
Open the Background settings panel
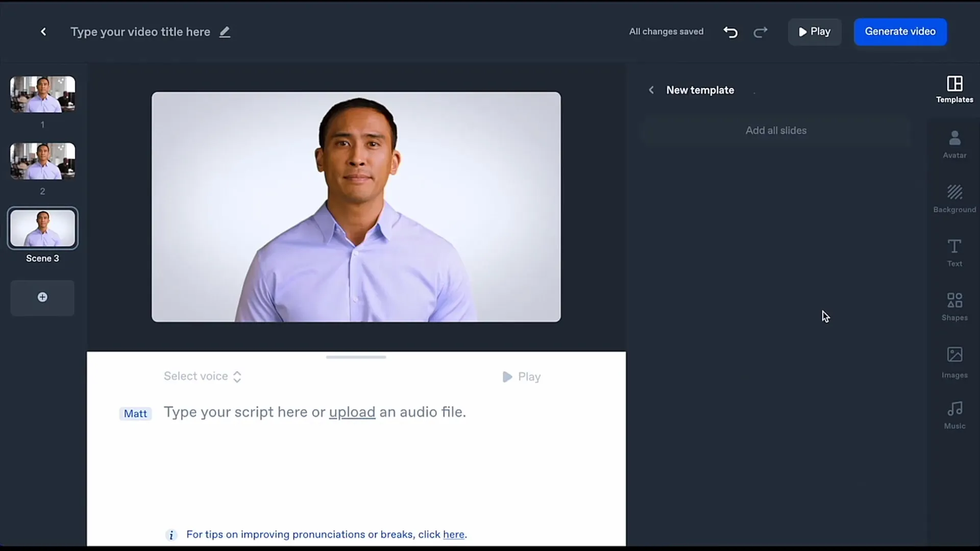(955, 198)
